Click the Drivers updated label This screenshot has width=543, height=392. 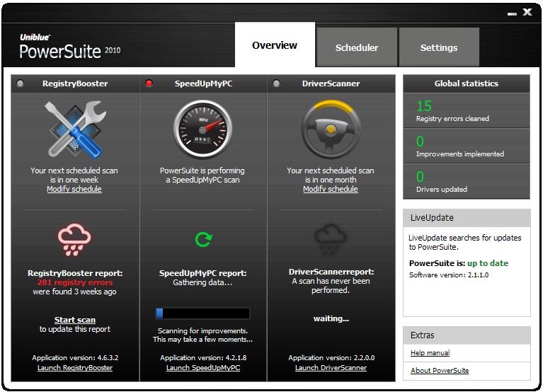coord(442,189)
